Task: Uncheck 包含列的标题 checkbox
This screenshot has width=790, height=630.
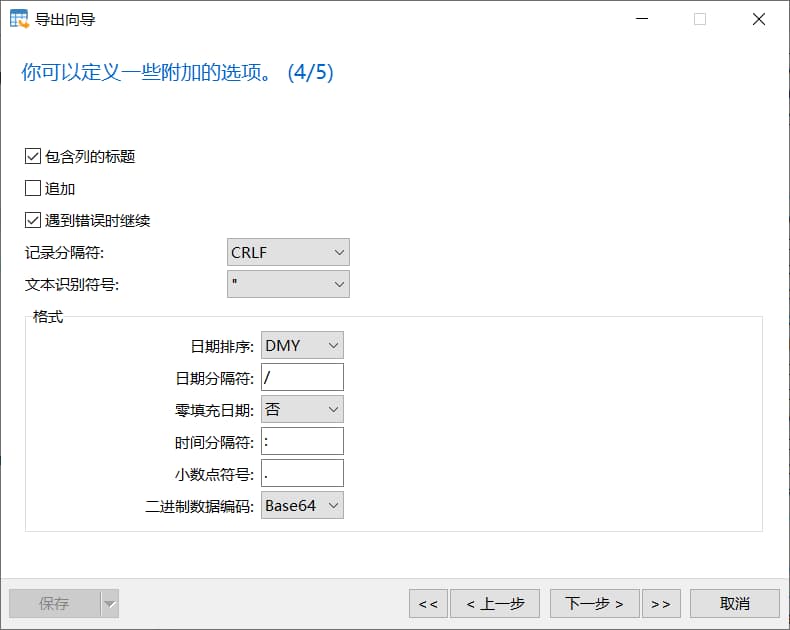Action: click(x=33, y=156)
